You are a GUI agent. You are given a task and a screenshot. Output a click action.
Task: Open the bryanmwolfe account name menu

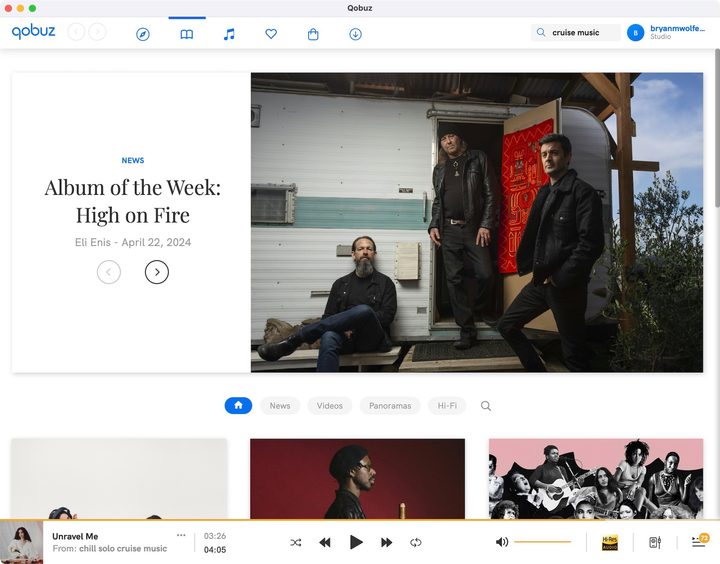pos(677,28)
